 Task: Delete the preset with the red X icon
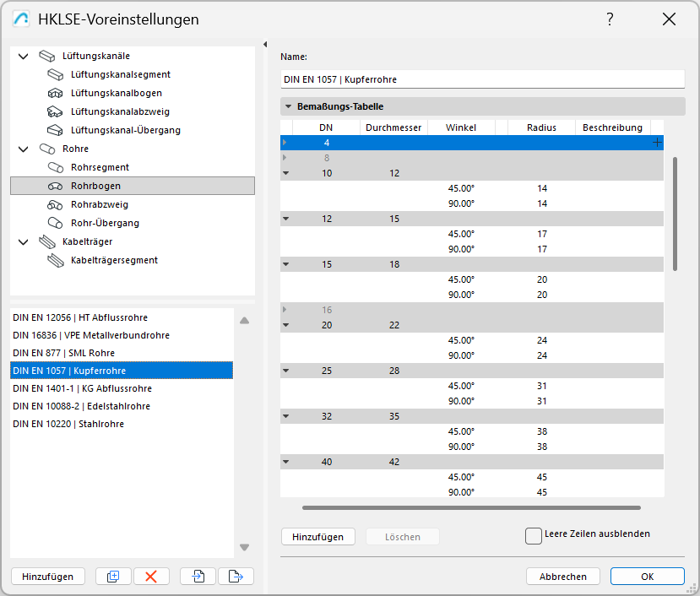click(151, 577)
